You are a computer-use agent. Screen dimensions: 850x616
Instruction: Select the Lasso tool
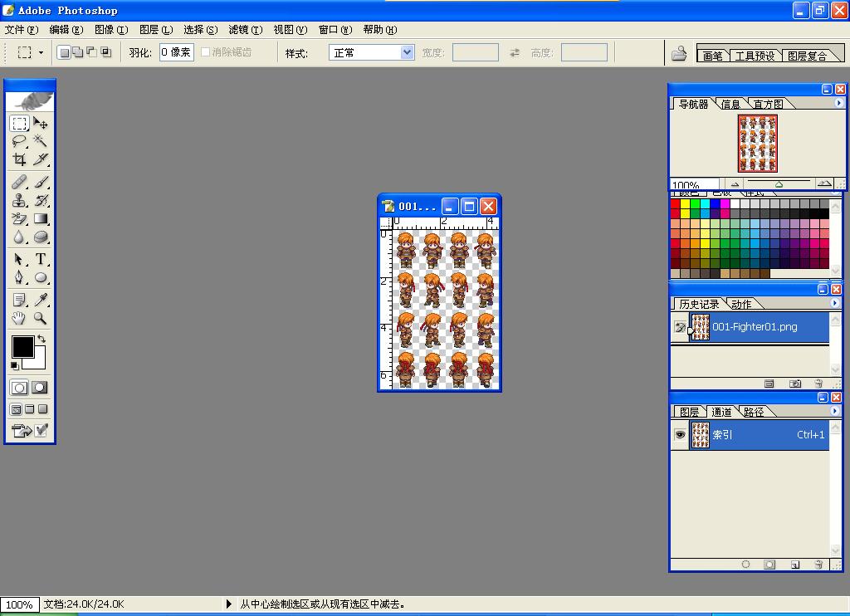point(19,141)
